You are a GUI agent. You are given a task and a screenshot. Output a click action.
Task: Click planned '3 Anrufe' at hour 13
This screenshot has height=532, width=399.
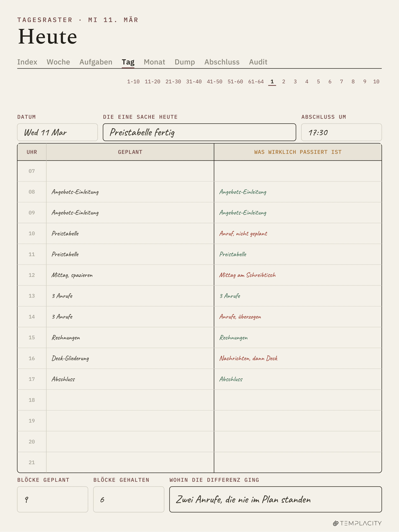62,296
